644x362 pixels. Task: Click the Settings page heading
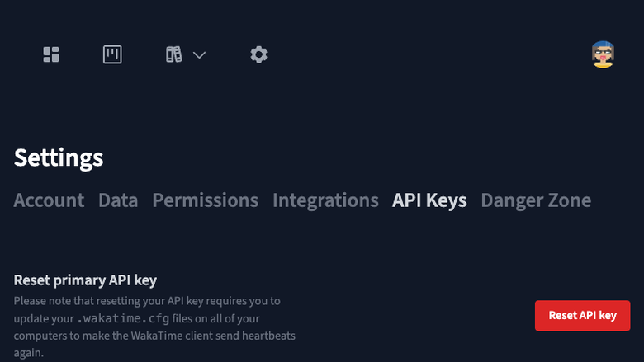pyautogui.click(x=59, y=157)
